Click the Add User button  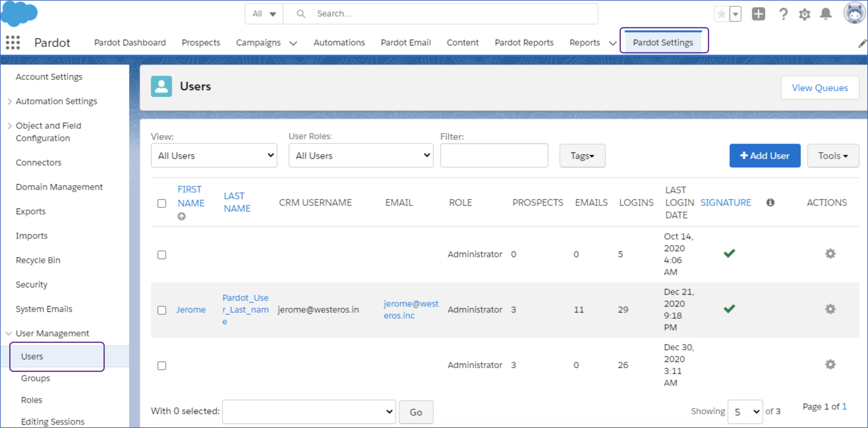[765, 156]
